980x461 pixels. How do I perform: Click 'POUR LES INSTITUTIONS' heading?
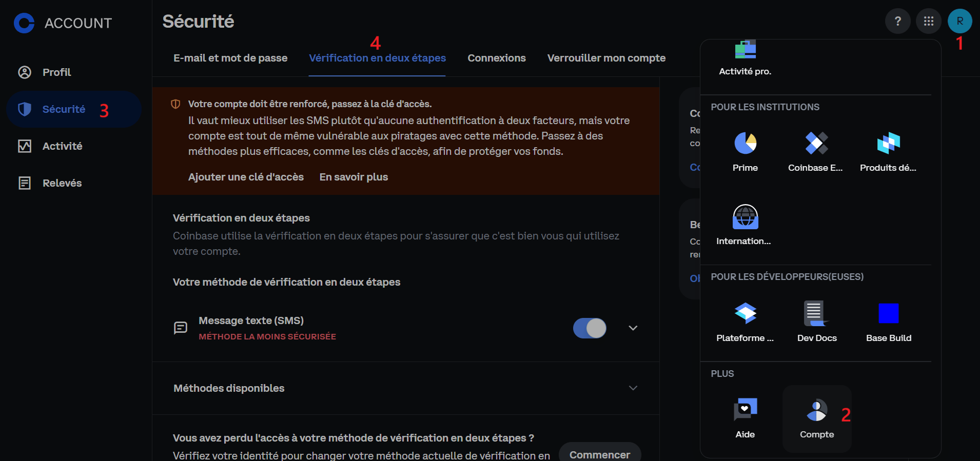pos(765,107)
